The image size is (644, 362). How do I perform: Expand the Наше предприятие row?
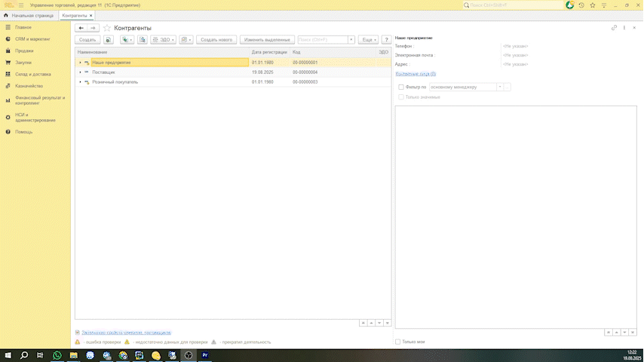(80, 63)
